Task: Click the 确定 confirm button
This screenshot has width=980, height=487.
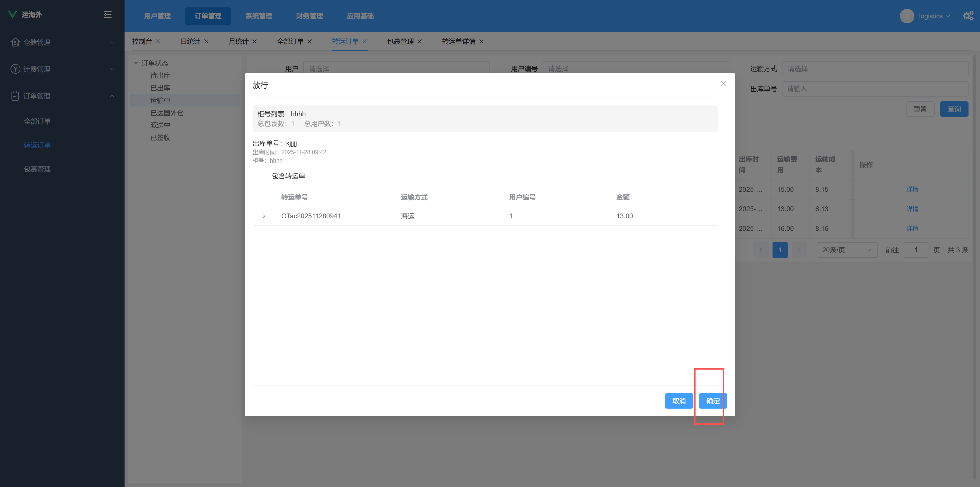Action: tap(713, 401)
